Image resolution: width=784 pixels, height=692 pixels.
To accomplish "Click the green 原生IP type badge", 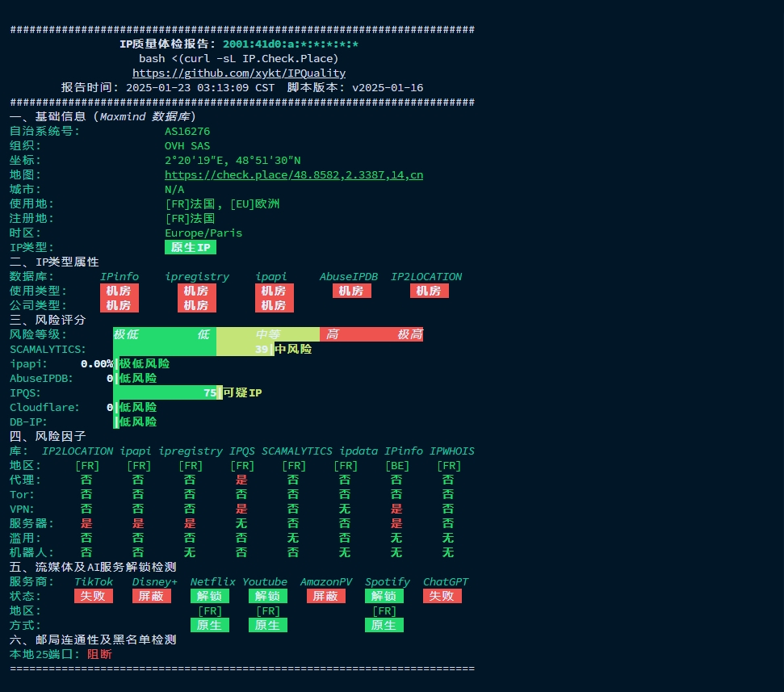I will pos(191,247).
